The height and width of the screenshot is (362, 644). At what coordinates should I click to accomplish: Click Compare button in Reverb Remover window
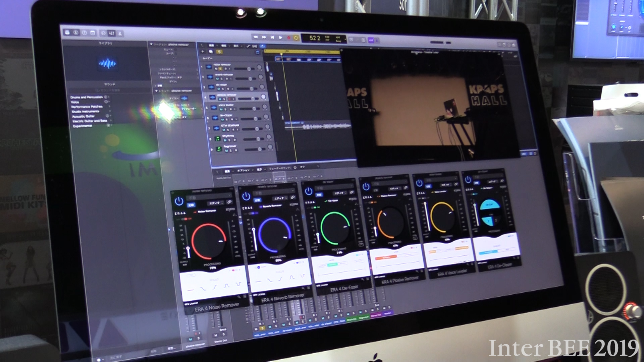257,200
